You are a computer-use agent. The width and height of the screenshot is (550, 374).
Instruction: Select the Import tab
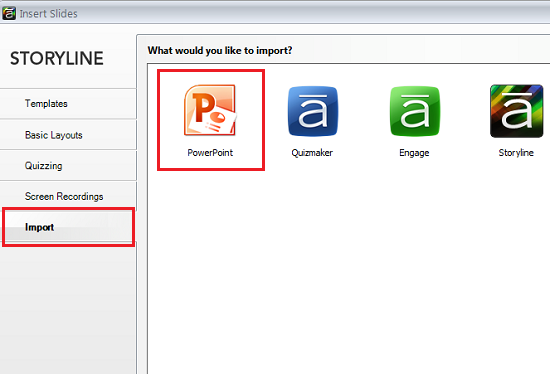tap(68, 227)
